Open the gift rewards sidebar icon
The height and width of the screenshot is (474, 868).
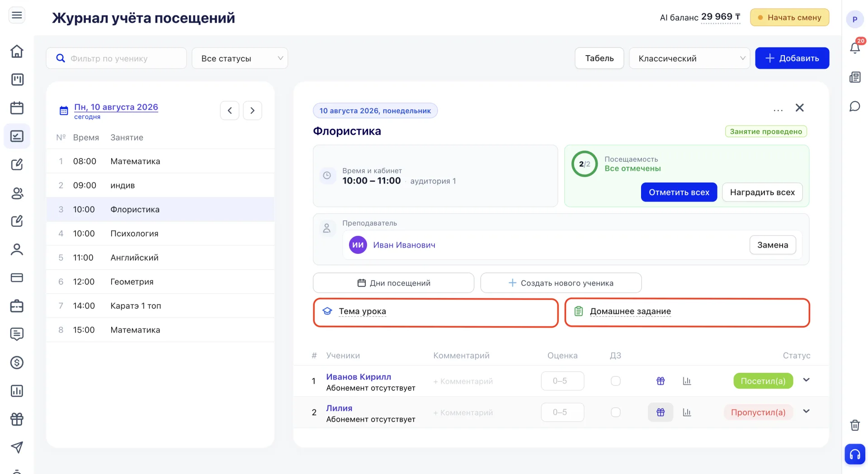pyautogui.click(x=17, y=419)
